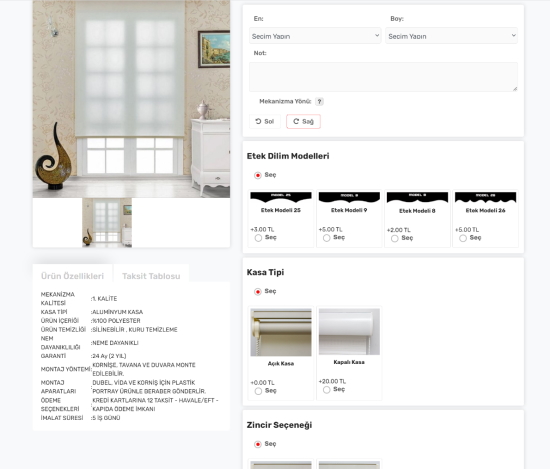
Task: Choose Etek Modeli 25 radio button
Action: tap(259, 238)
